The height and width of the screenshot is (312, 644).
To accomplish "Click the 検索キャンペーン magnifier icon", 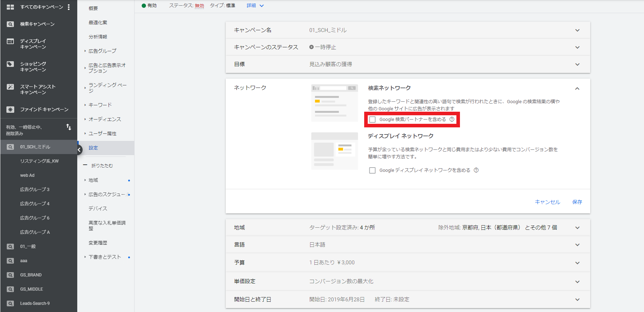I will (10, 24).
